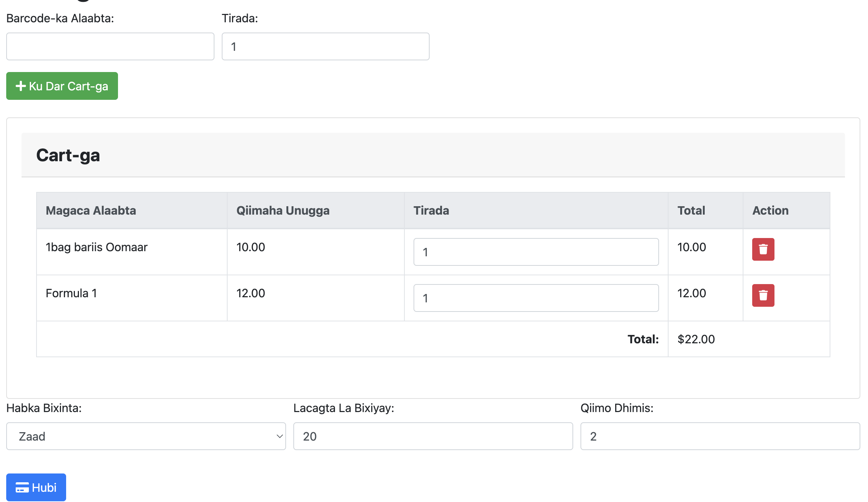Click the $22.00 grand total value

696,339
